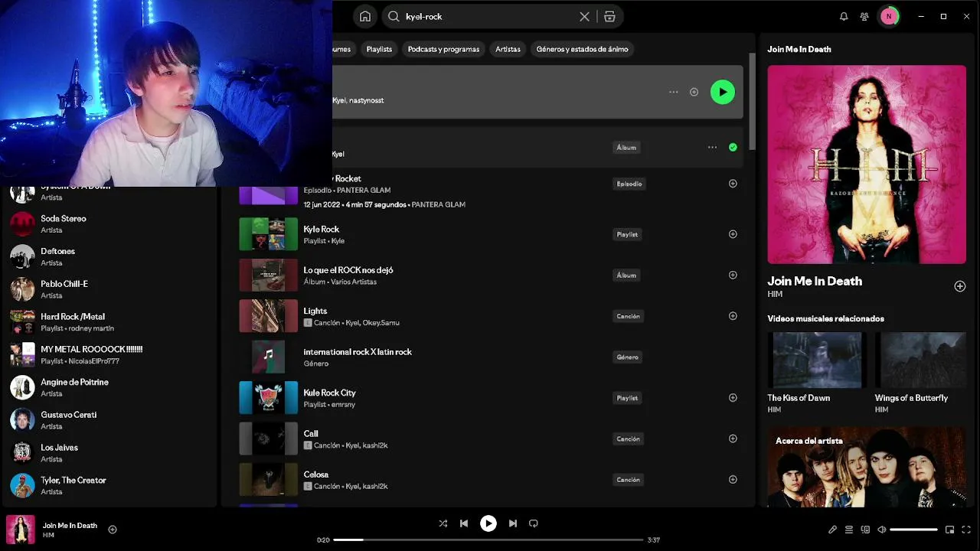Focus the kyel-rock search field

click(x=490, y=16)
